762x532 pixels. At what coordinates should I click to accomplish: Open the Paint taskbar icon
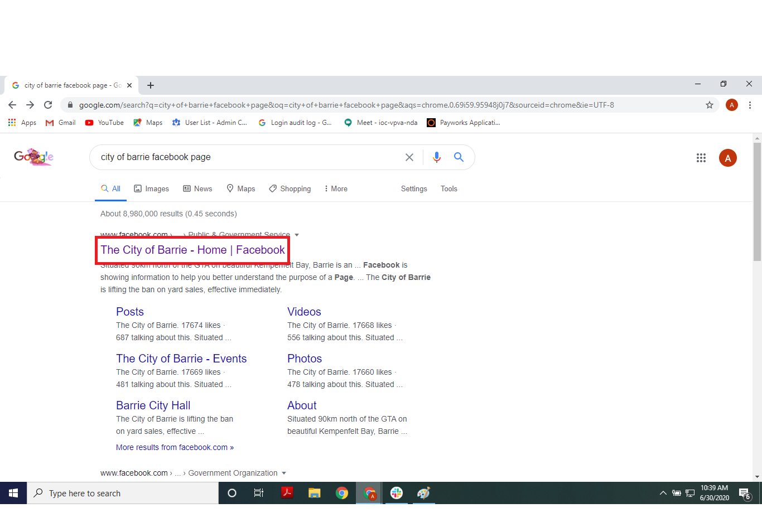[424, 493]
